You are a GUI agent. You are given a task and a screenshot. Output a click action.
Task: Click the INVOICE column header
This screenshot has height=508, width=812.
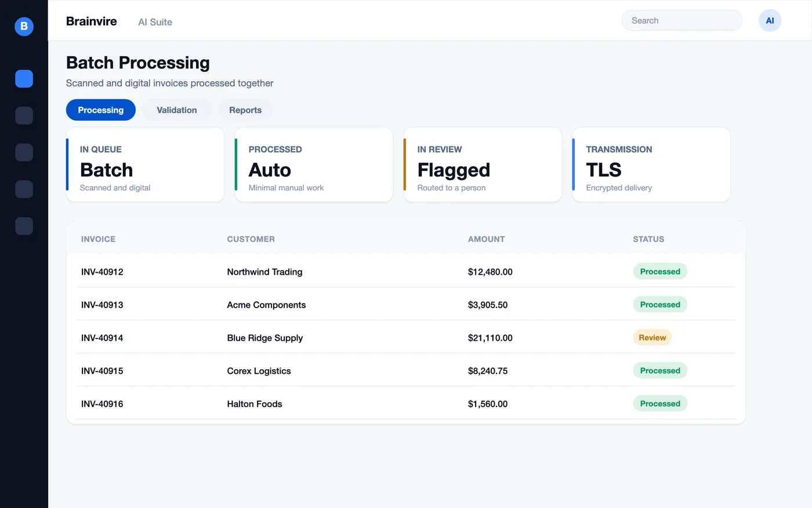[98, 239]
